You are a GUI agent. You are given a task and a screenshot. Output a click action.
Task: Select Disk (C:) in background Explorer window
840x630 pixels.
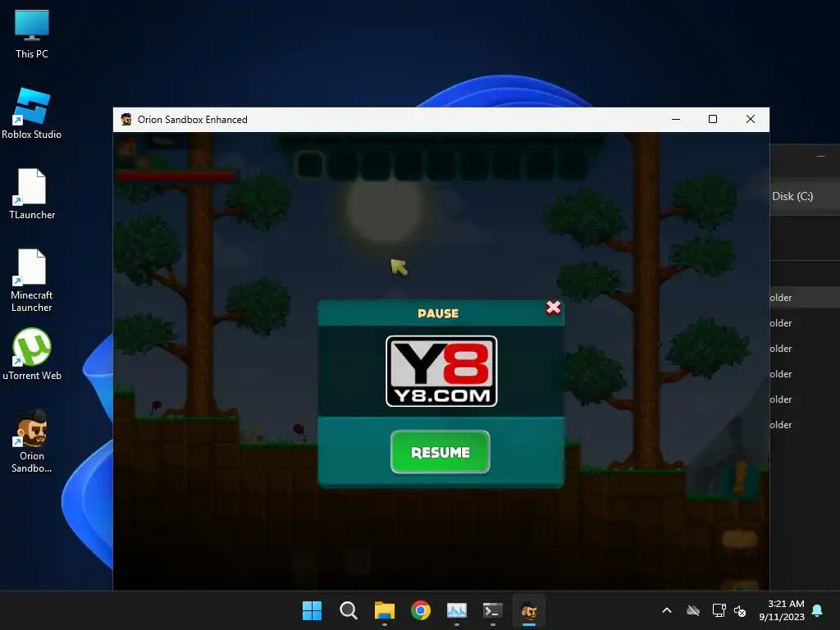tap(792, 196)
